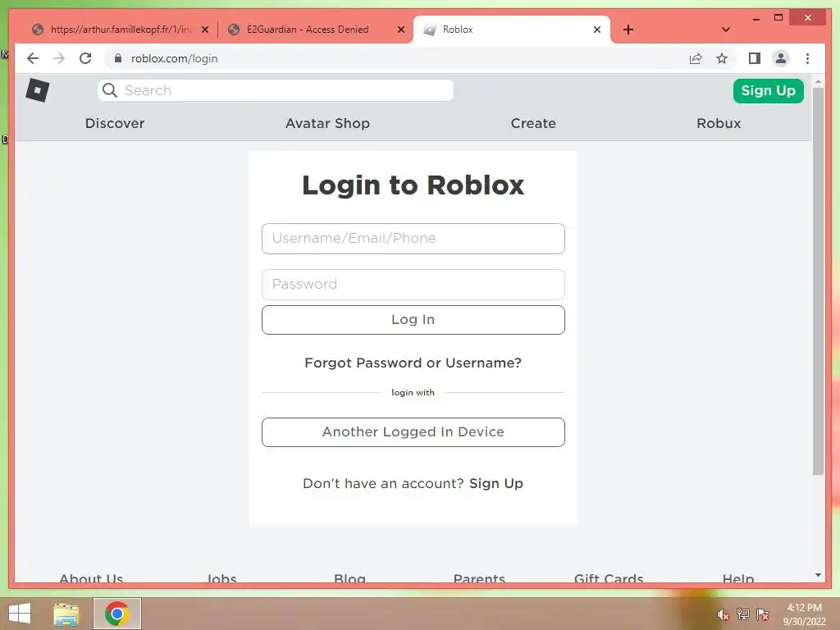Focus the Password field
This screenshot has width=840, height=630.
tap(413, 285)
